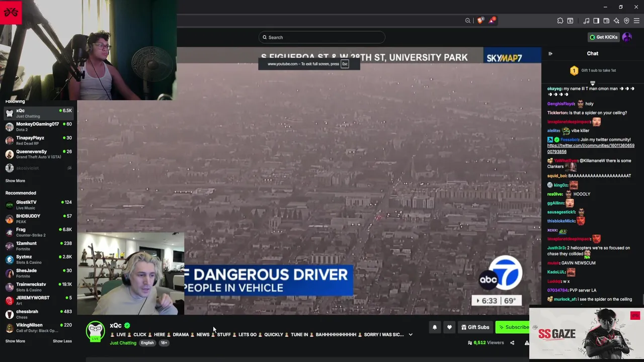Open ShesJade Fortnite channel
Screen dimensions: 644x362
pos(39,273)
